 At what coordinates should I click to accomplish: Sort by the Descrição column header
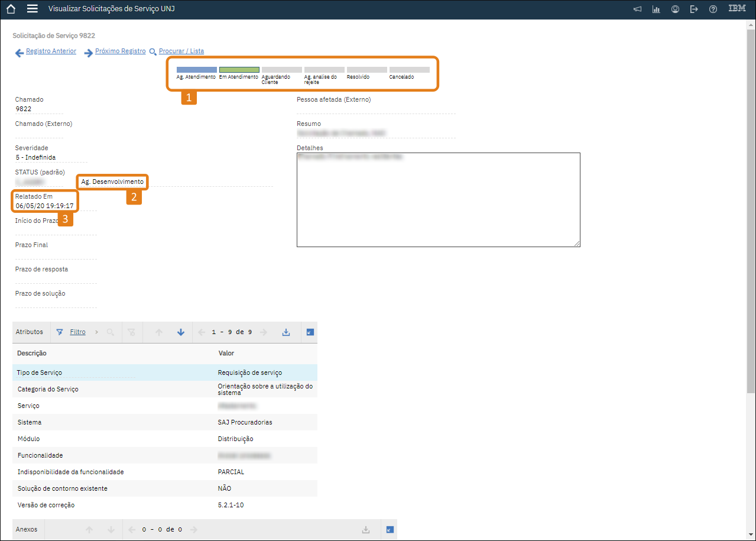coord(32,354)
